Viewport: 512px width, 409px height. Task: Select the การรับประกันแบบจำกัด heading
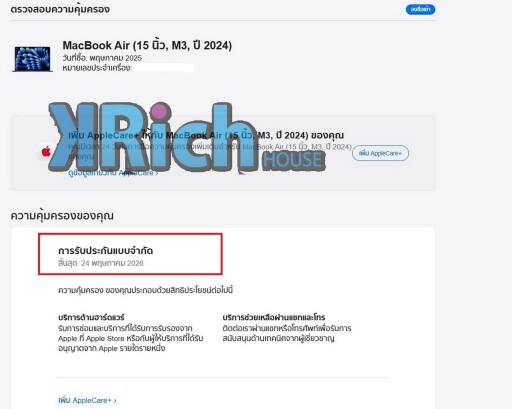105,250
